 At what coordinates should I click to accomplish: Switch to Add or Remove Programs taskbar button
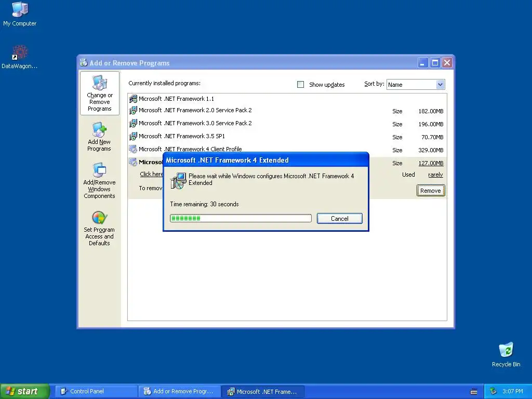point(179,391)
